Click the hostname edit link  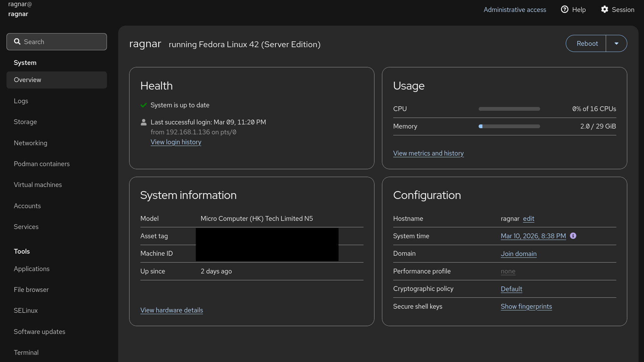(x=528, y=219)
